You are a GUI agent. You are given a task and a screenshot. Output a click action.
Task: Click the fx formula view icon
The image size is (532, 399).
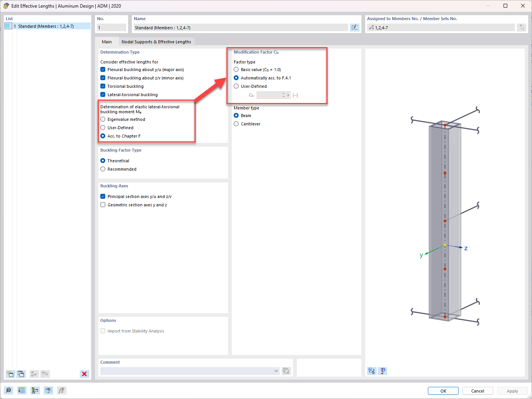(62, 390)
